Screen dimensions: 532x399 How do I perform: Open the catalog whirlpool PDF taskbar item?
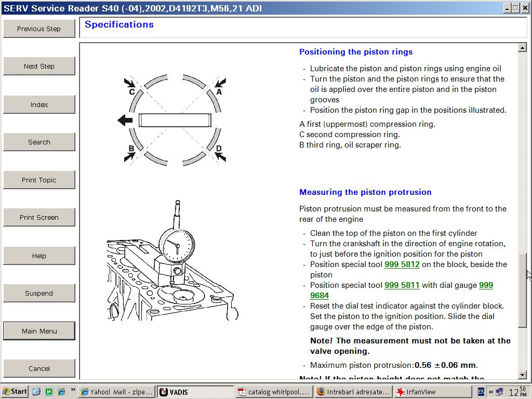pos(274,392)
